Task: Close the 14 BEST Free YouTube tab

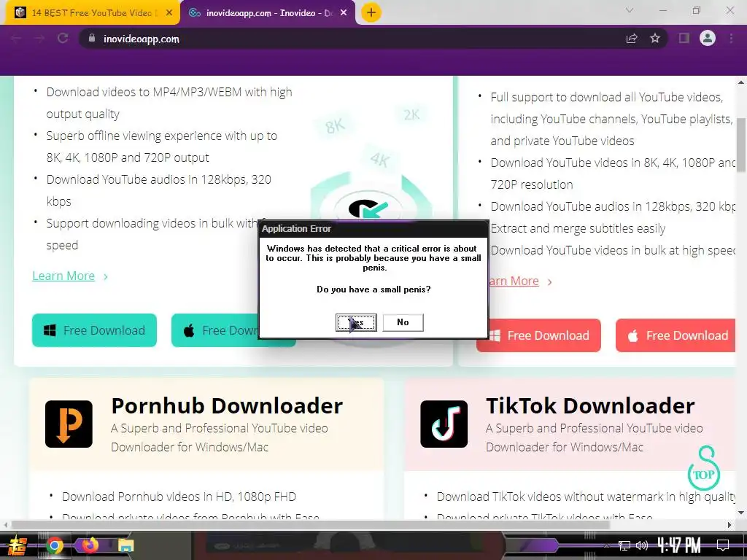Action: (169, 13)
